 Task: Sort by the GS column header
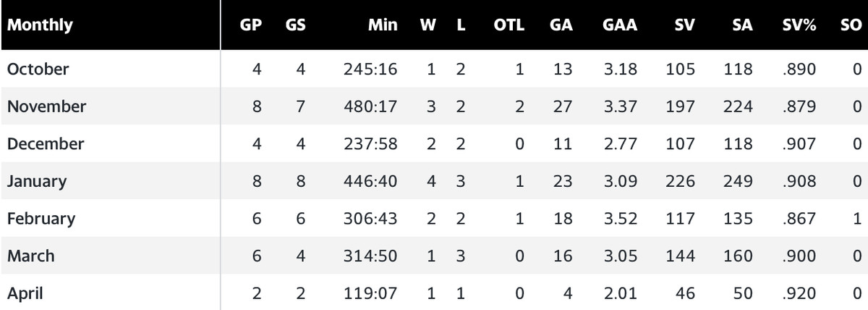pyautogui.click(x=296, y=25)
